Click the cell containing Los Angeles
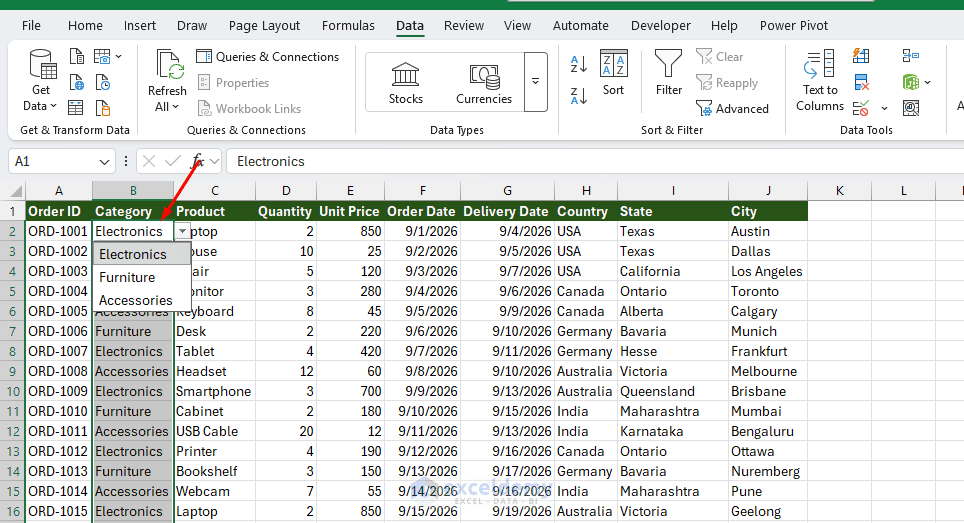This screenshot has height=523, width=964. (x=767, y=272)
